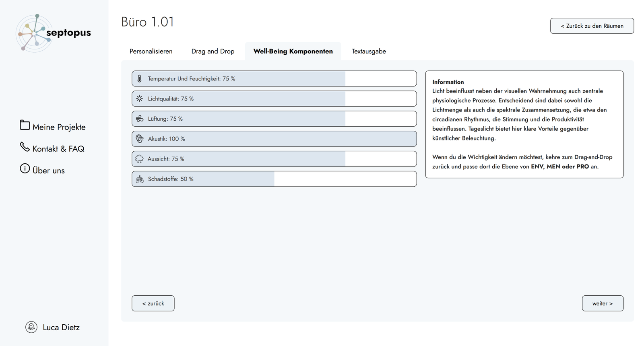Click the septopus logo
Viewport: 644px width, 346px height.
[53, 33]
